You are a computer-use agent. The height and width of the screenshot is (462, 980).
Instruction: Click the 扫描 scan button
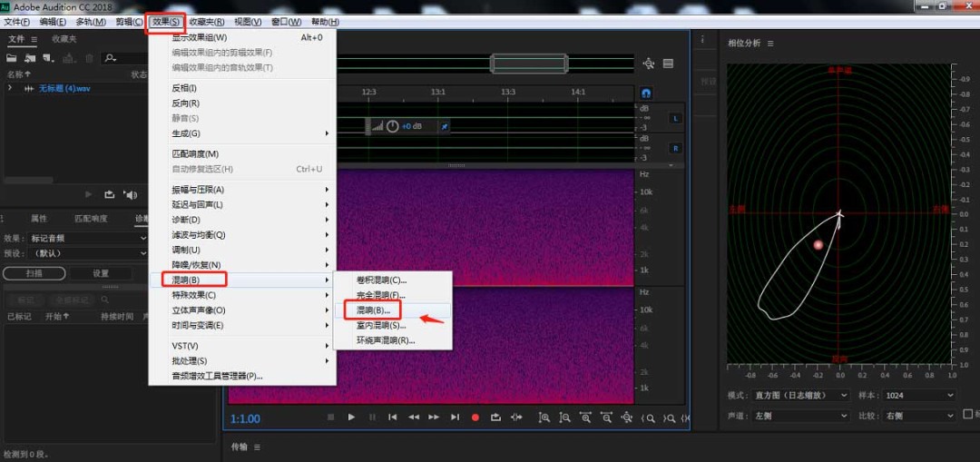(x=34, y=273)
